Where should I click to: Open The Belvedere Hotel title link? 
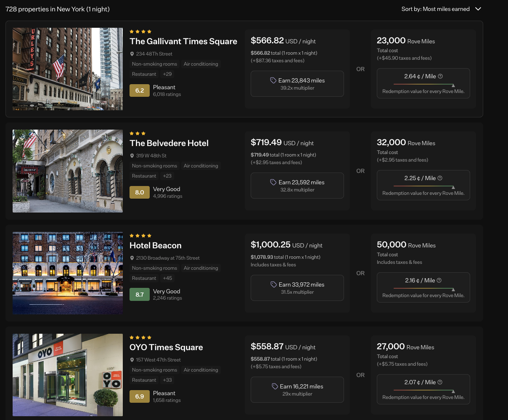coord(169,143)
